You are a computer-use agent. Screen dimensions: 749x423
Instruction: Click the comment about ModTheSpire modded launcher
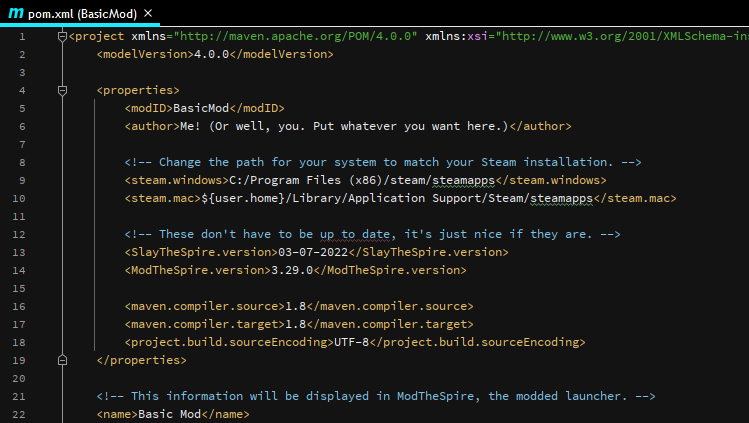point(376,396)
